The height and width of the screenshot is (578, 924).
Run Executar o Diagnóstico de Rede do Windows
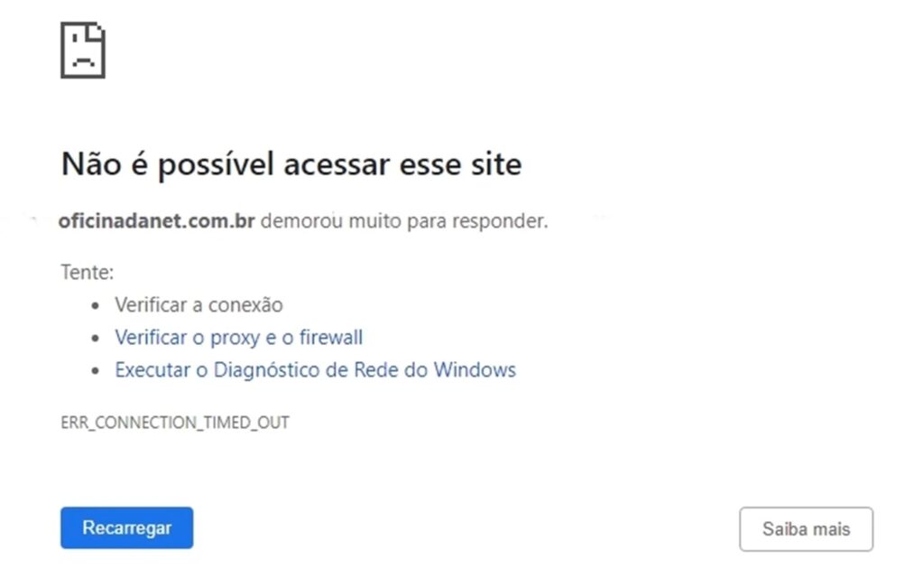click(x=315, y=369)
